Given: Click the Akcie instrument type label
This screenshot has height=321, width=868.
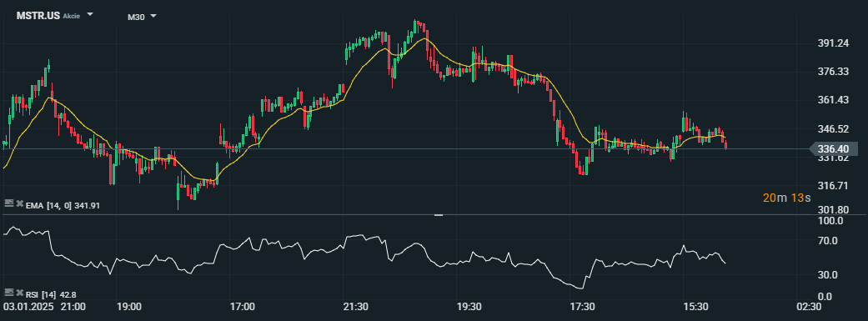Looking at the screenshot, I should pos(72,16).
